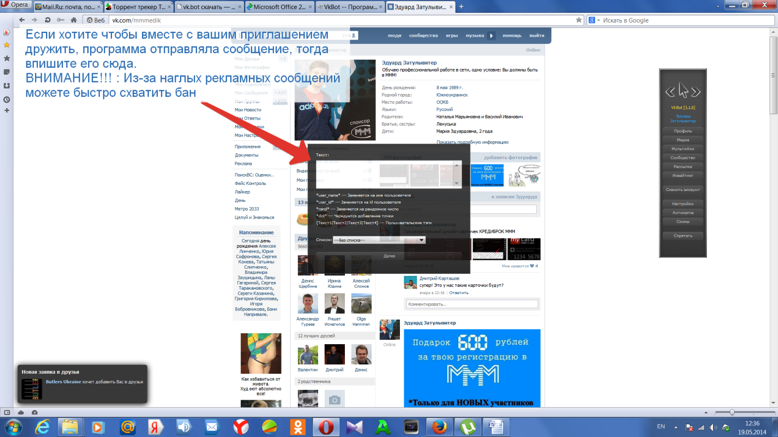The width and height of the screenshot is (778, 437).
Task: Open uTorrent from the taskbar
Action: click(467, 427)
